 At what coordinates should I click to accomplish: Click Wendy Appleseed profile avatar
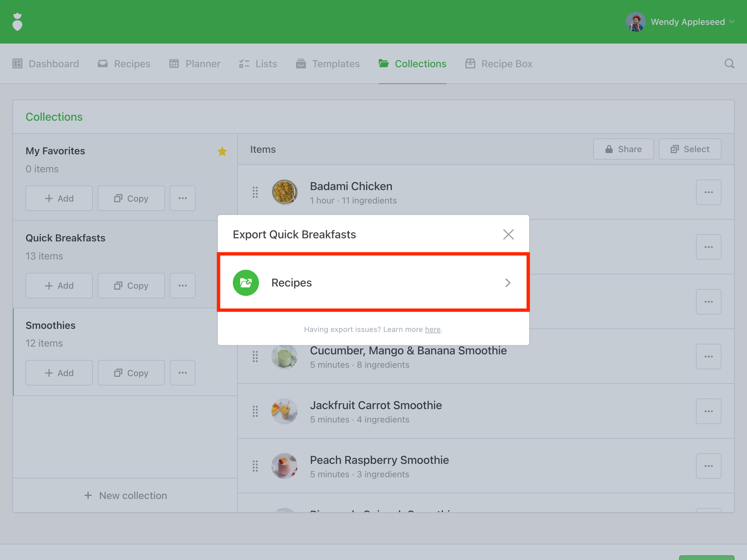tap(635, 22)
